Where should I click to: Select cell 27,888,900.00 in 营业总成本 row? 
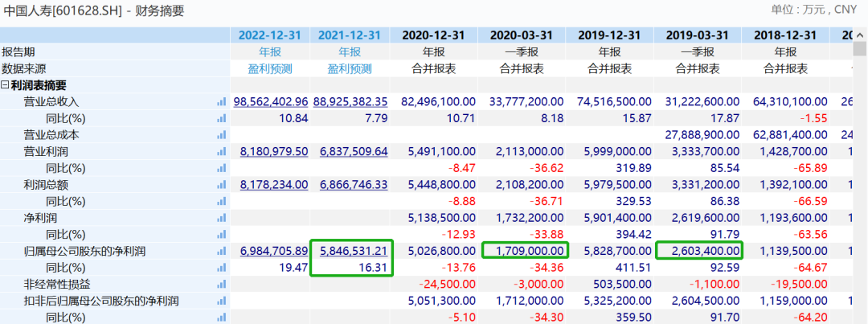(x=702, y=135)
